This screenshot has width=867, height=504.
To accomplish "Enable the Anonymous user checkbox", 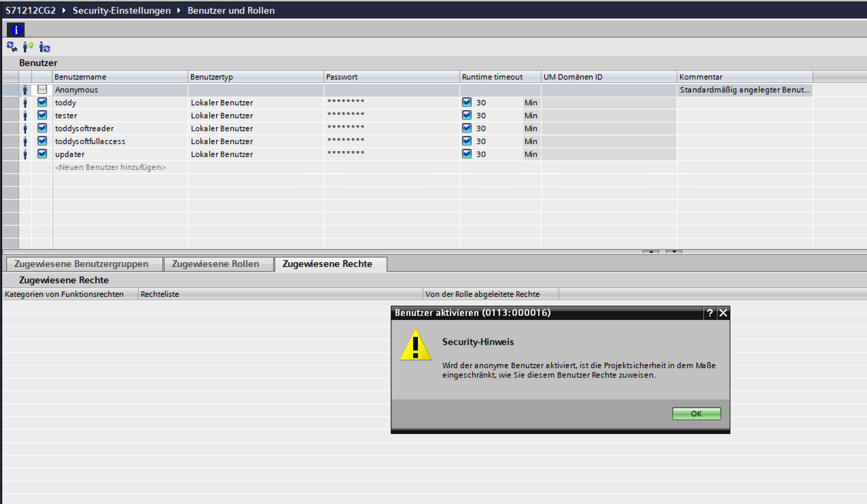I will coord(42,90).
